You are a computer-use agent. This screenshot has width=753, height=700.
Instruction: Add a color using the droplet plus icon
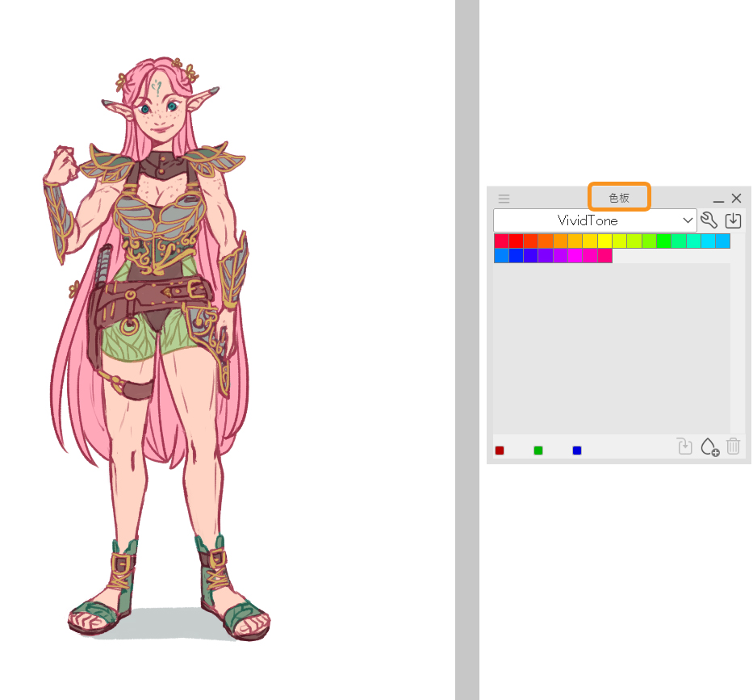pos(709,447)
